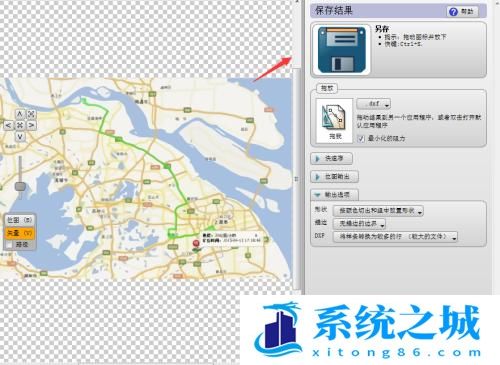
Task: Open the DXF spline conversion dropdown
Action: (x=395, y=237)
